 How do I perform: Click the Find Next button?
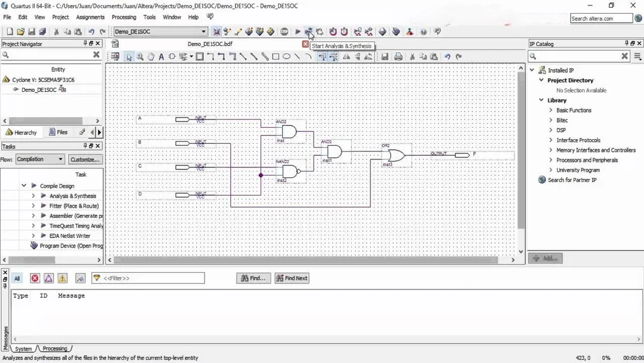[x=292, y=278]
